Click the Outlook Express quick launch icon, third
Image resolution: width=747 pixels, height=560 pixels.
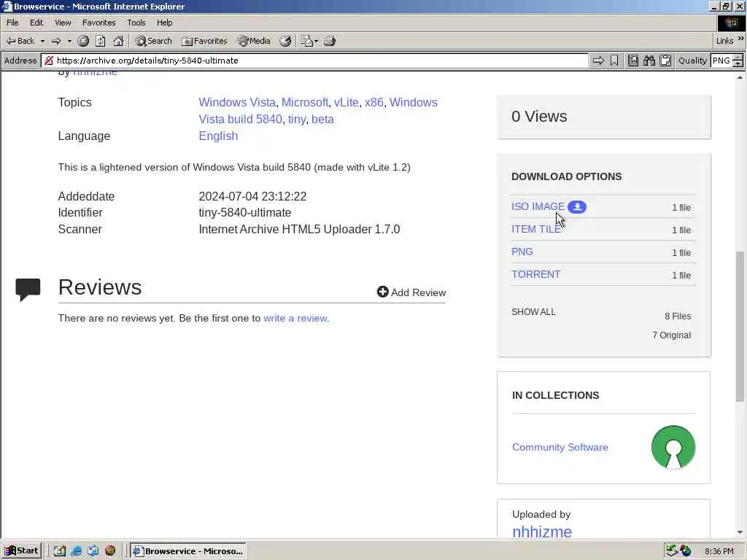(x=93, y=551)
